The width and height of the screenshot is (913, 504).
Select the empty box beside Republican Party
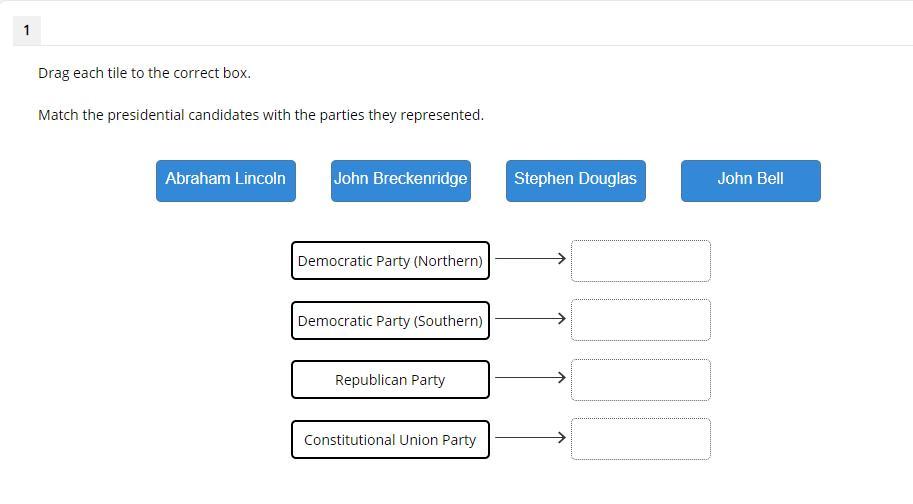coord(640,380)
